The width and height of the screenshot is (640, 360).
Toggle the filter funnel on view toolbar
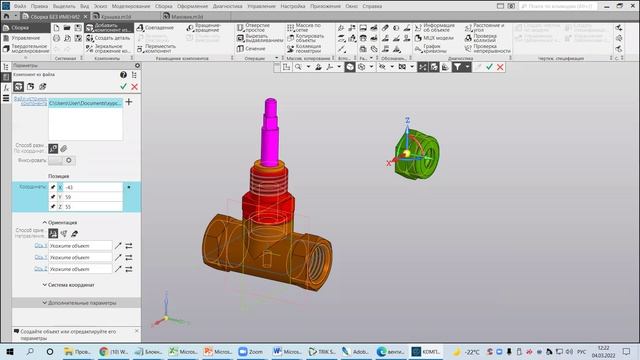pyautogui.click(x=458, y=67)
